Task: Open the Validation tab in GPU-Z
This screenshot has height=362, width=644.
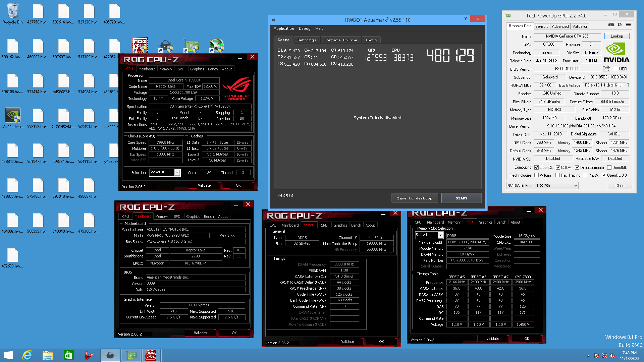Action: coord(580,26)
